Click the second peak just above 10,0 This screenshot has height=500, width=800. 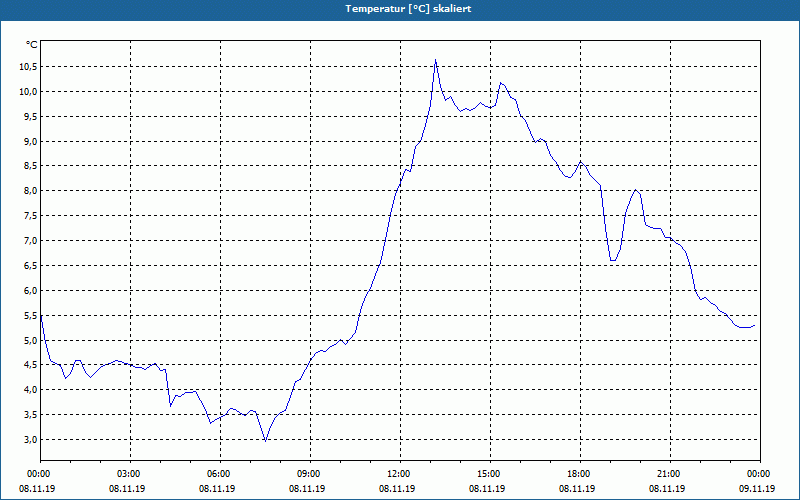pyautogui.click(x=501, y=83)
